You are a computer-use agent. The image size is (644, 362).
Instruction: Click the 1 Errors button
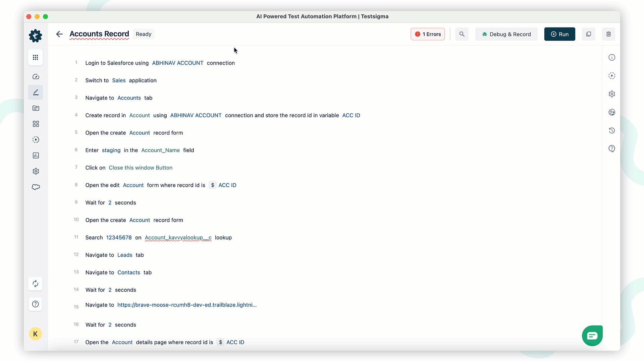pyautogui.click(x=428, y=34)
